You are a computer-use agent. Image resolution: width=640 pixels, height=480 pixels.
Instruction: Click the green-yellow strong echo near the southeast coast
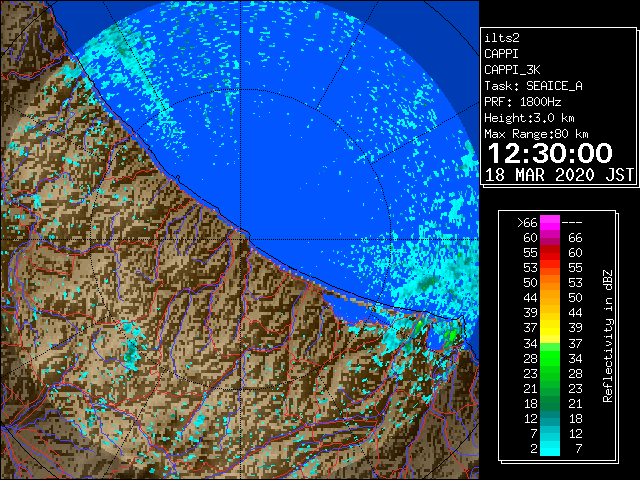tap(419, 325)
